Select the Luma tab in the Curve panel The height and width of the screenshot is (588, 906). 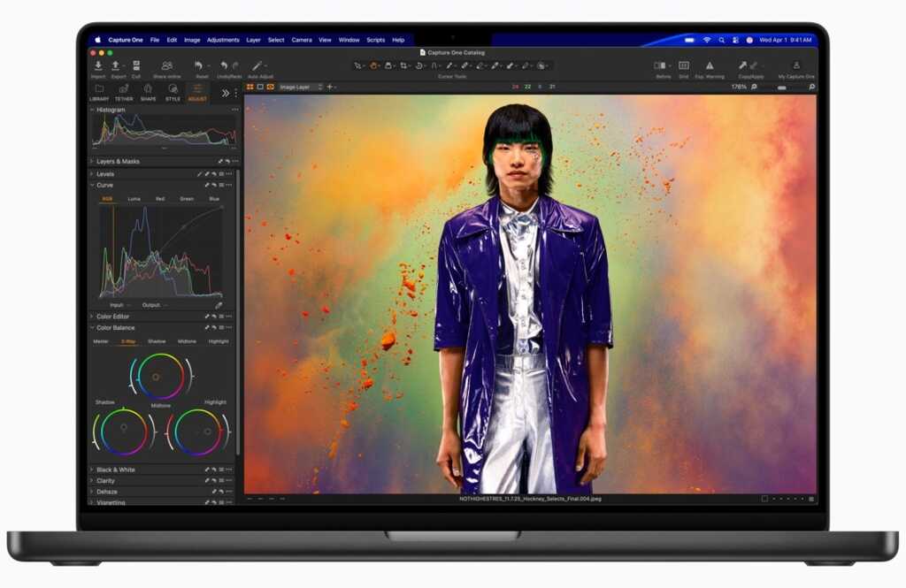(x=134, y=199)
